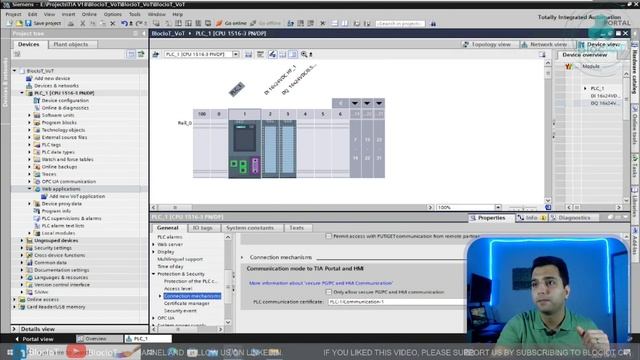Click the Cut scissors icon

[82, 23]
